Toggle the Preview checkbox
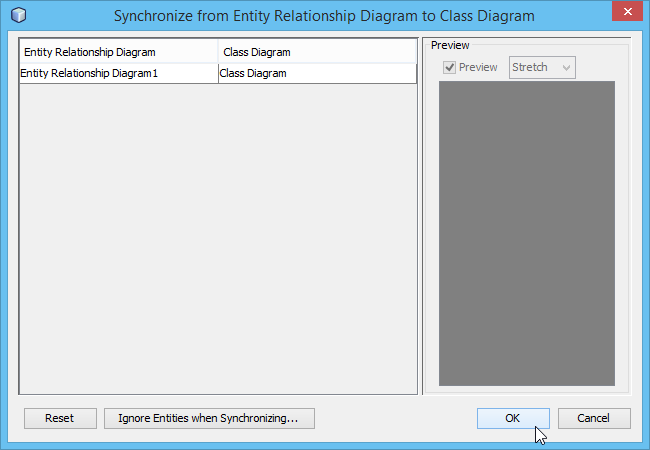The height and width of the screenshot is (450, 650). (449, 67)
